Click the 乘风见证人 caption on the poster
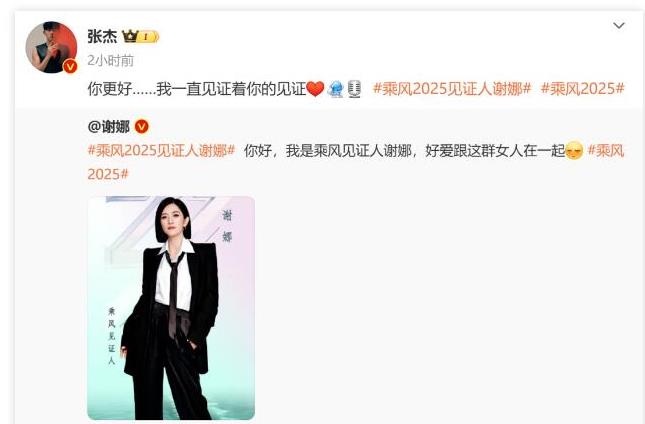 click(111, 336)
